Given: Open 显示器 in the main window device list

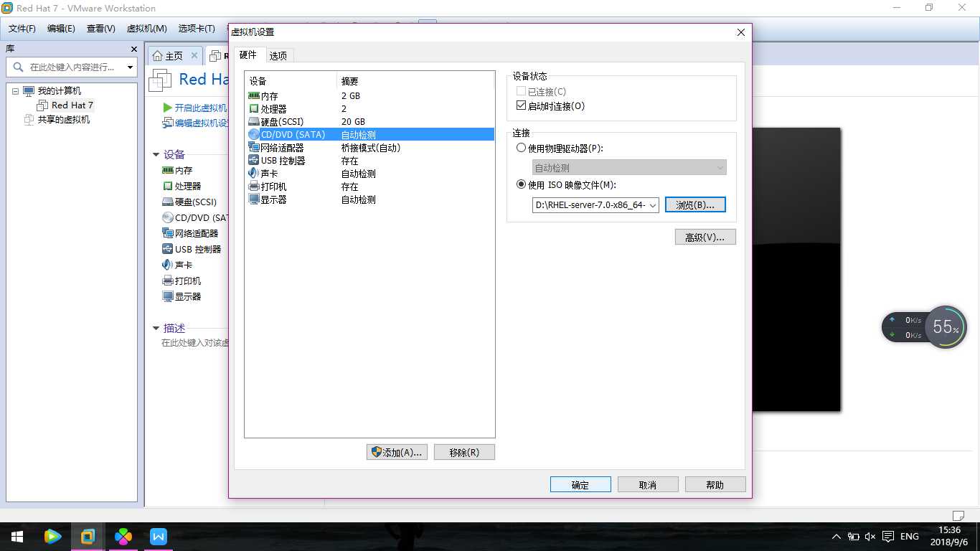Looking at the screenshot, I should pyautogui.click(x=182, y=297).
